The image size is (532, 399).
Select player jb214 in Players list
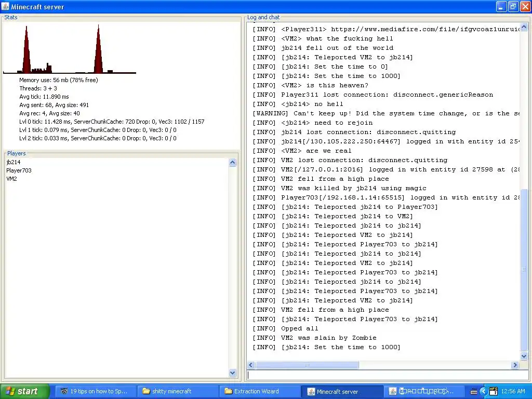(x=13, y=162)
